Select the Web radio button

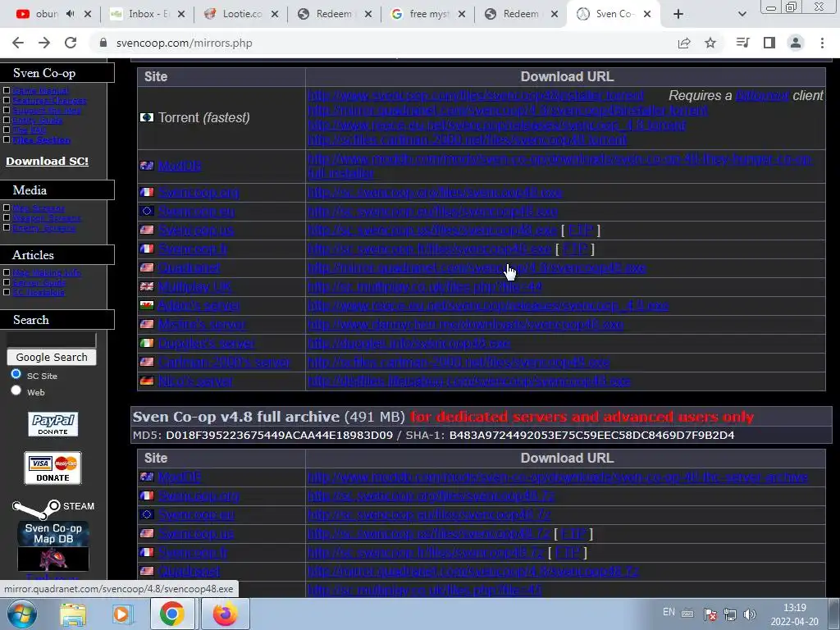tap(16, 390)
